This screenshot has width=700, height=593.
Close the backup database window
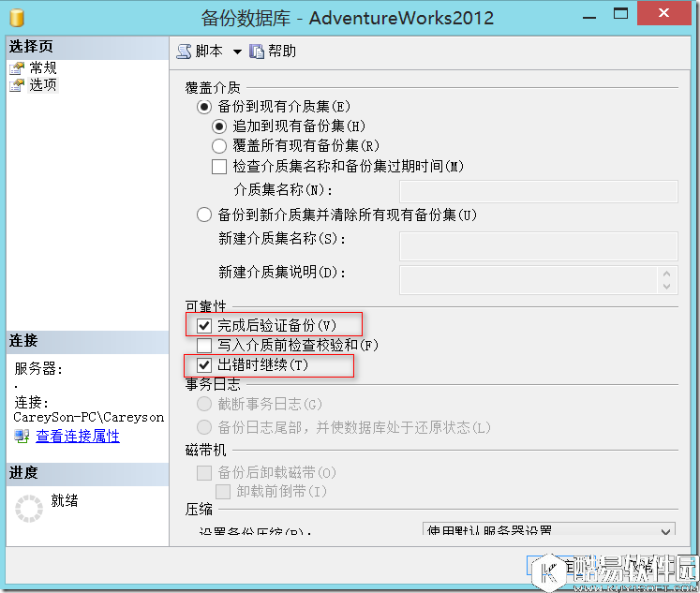click(x=663, y=13)
